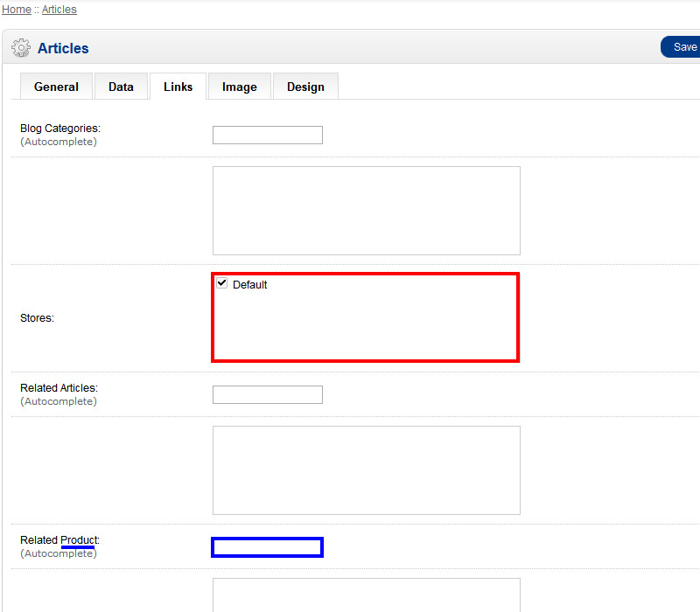Click the Related Articles selection list box
700x612 pixels.
pos(366,469)
